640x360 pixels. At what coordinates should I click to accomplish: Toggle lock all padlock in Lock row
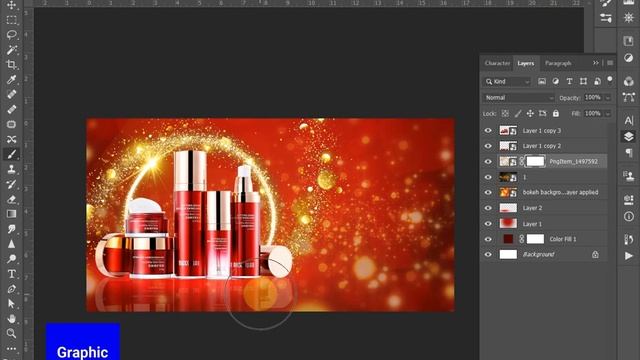point(556,114)
